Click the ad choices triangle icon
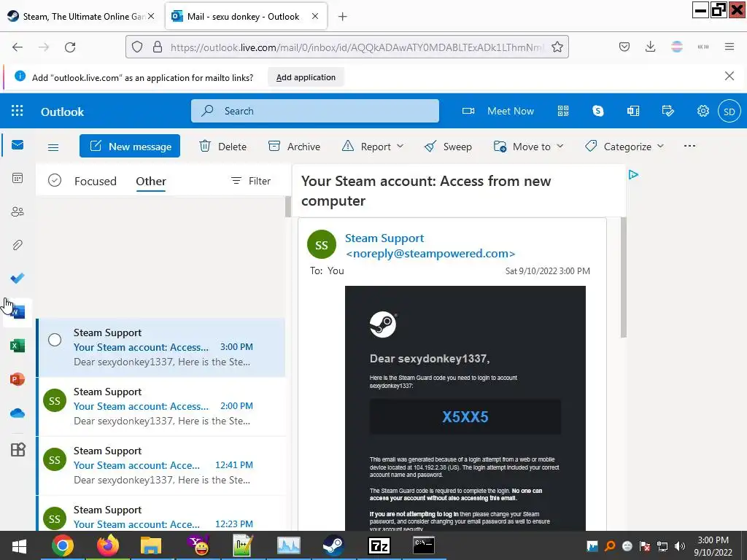The image size is (747, 560). click(633, 175)
